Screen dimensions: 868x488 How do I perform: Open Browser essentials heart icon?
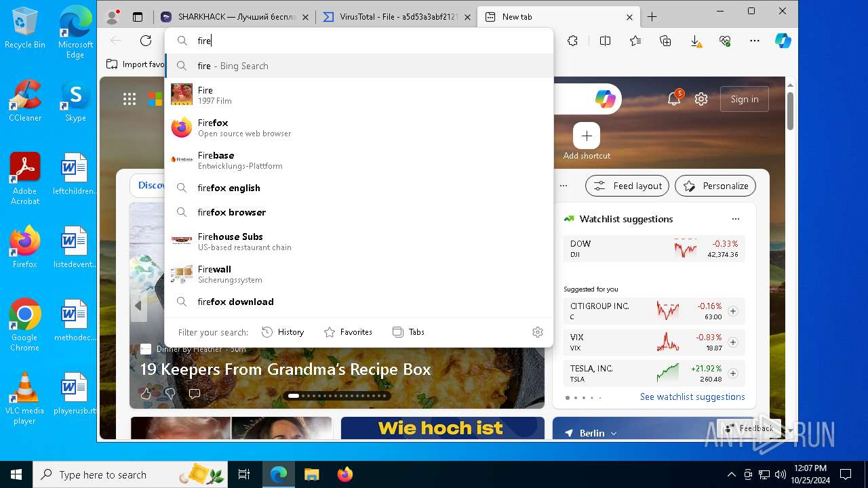(x=725, y=41)
